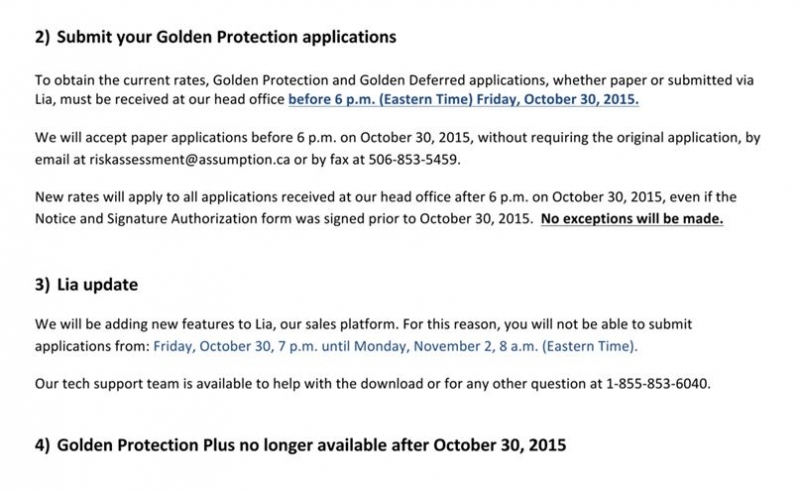Click the 'Lia update' heading

(x=97, y=284)
